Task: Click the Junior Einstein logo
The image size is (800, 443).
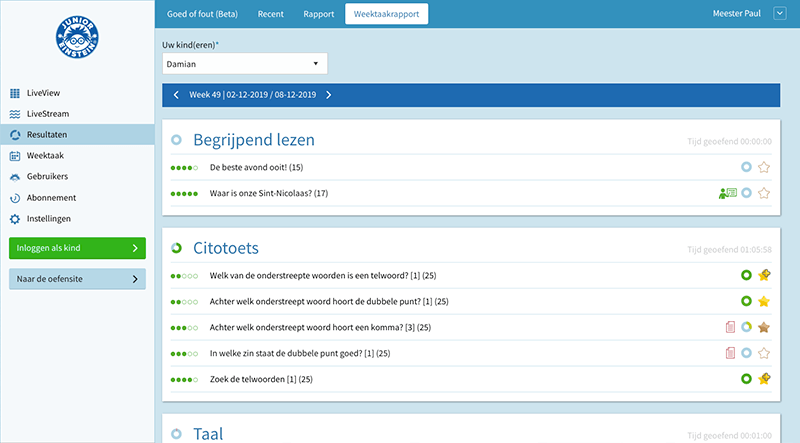Action: tap(77, 37)
